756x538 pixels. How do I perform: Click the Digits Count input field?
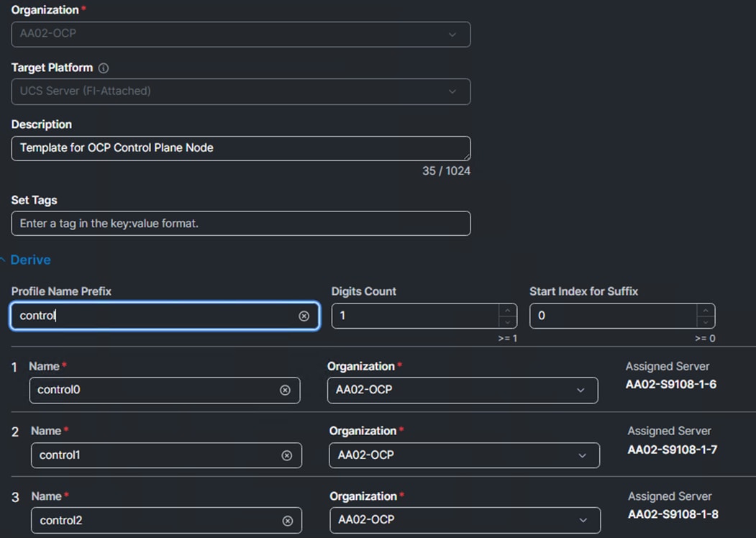(415, 316)
